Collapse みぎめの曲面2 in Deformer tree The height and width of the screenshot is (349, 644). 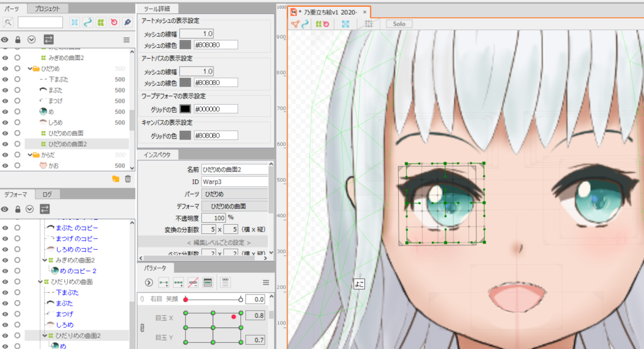tap(45, 260)
